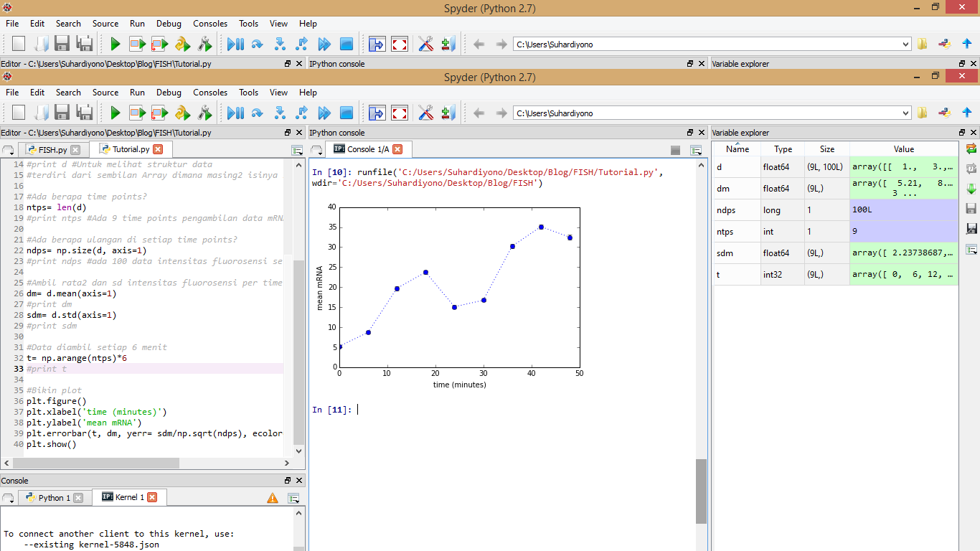Open Console pane Options menu beside warning icon
Image resolution: width=980 pixels, height=551 pixels.
click(293, 498)
